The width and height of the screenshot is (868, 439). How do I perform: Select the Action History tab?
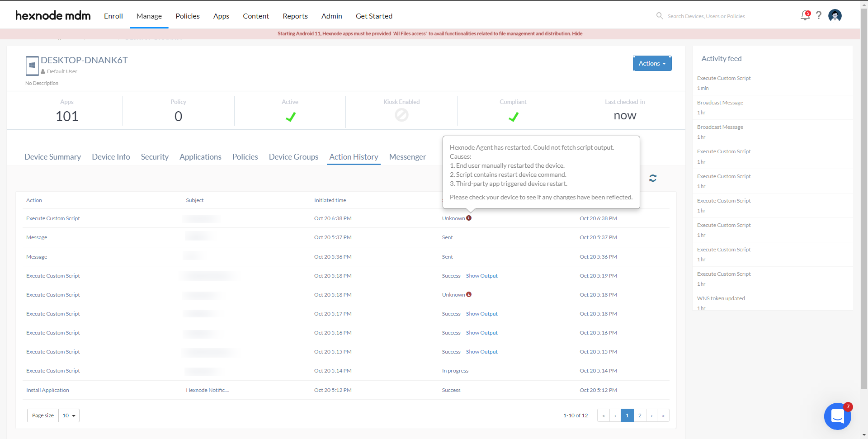coord(354,157)
